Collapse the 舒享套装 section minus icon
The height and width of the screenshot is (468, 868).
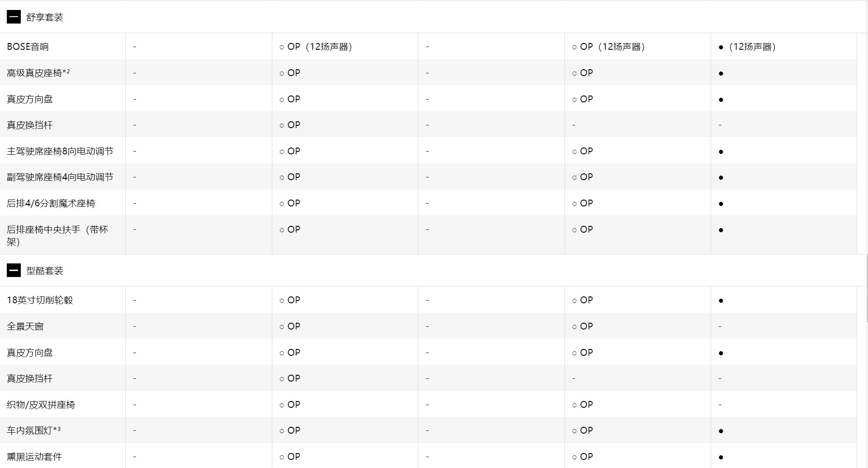coord(14,17)
